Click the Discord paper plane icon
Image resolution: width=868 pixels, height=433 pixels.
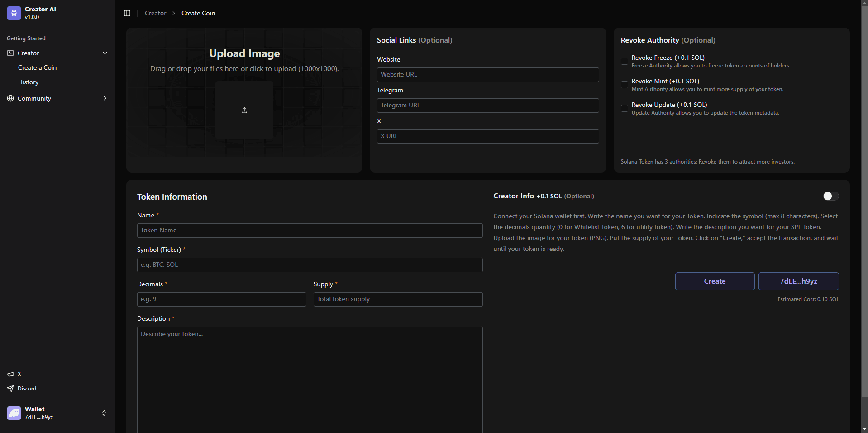10,389
